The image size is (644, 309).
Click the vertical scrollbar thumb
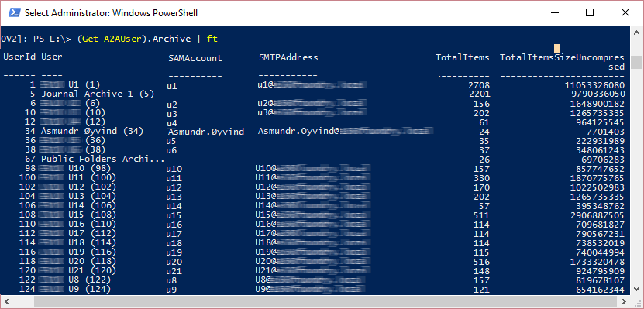coord(636,63)
